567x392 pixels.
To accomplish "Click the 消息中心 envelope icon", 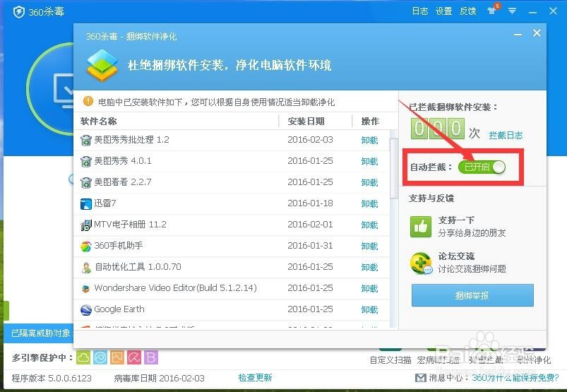I will point(420,378).
